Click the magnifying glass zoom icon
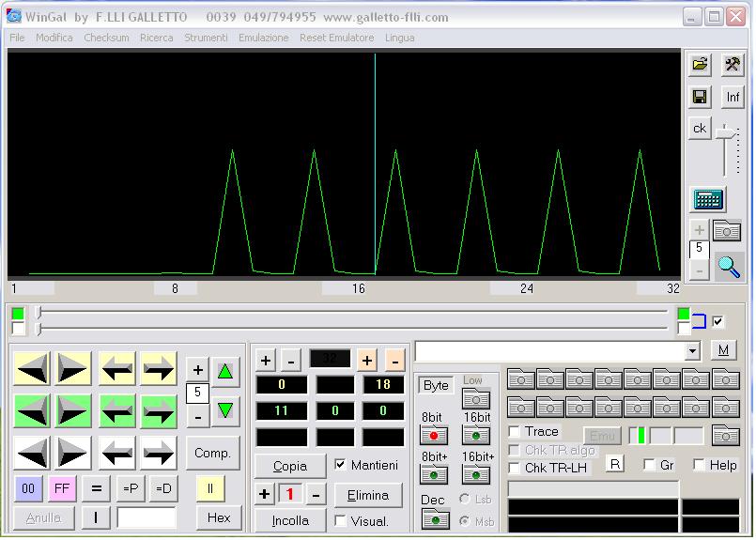Screen dimensions: 756x540 729,267
